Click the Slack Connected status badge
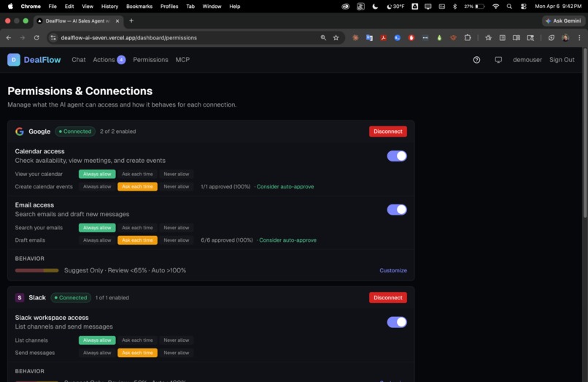This screenshot has width=588, height=382. pos(71,297)
